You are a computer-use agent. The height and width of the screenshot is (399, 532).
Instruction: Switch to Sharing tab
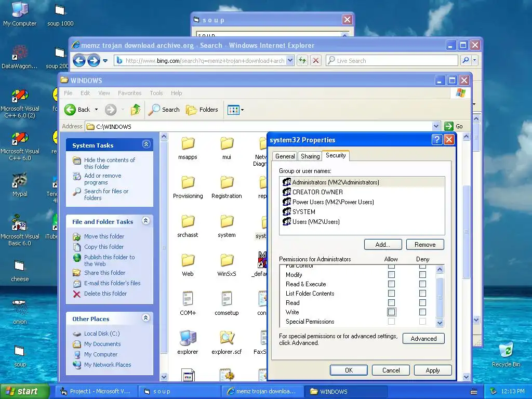click(310, 156)
